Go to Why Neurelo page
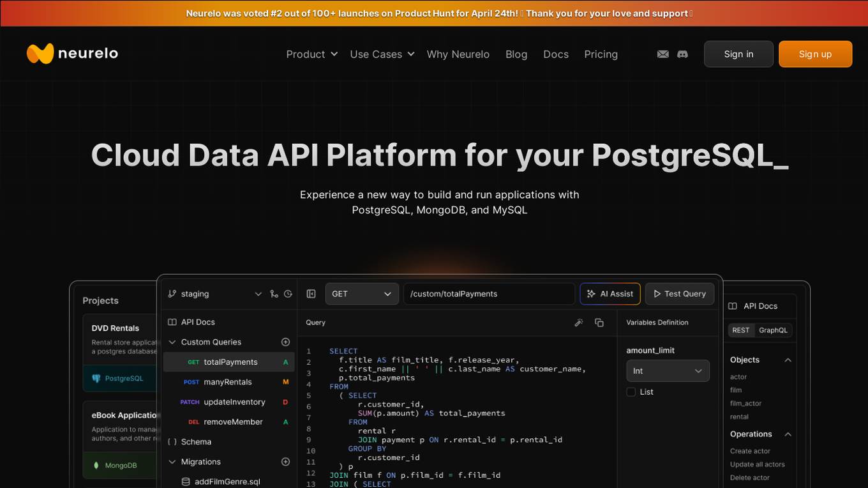This screenshot has width=868, height=488. click(x=458, y=54)
